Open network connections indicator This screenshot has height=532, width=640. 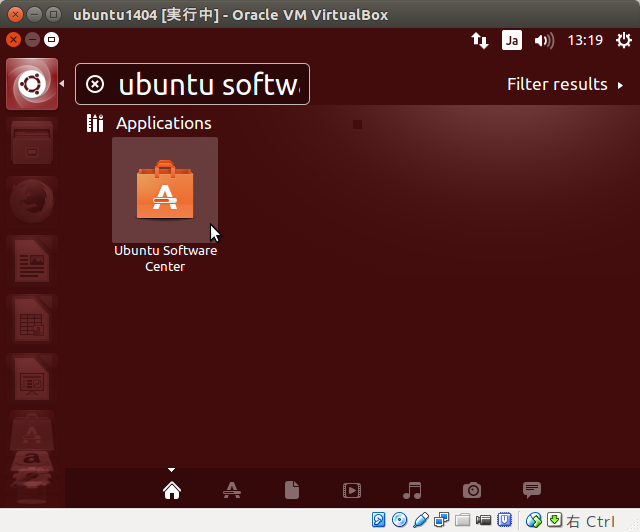pyautogui.click(x=480, y=40)
